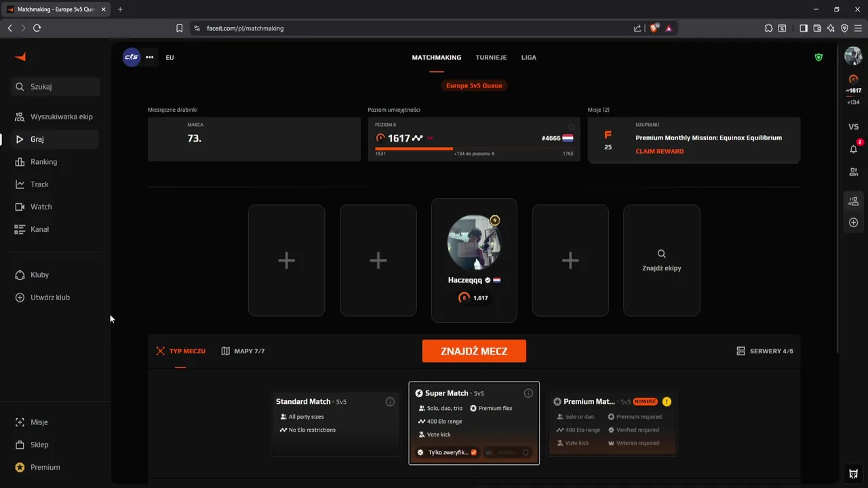Click the browser back arrow
The image size is (868, 488).
click(x=9, y=28)
